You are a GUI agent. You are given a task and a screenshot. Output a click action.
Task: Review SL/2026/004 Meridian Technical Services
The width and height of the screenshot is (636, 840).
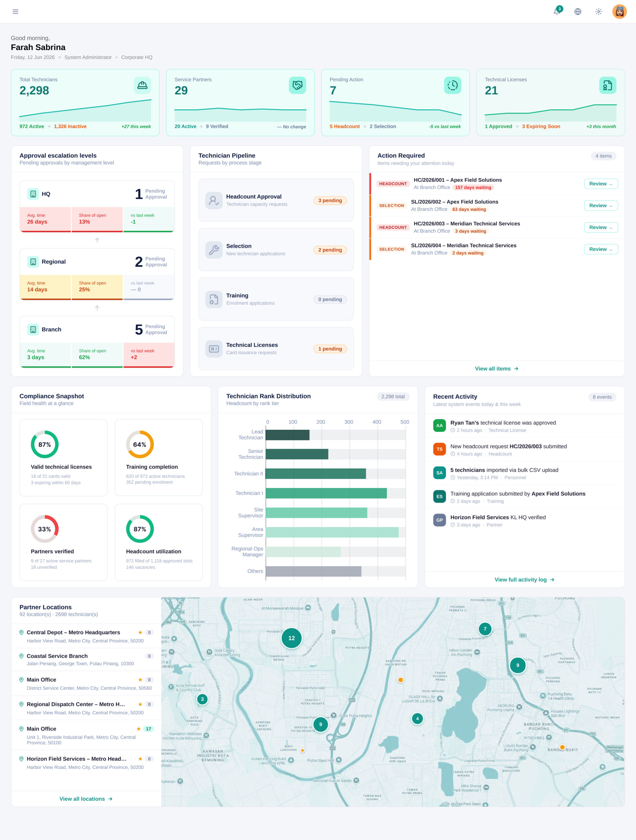(601, 249)
